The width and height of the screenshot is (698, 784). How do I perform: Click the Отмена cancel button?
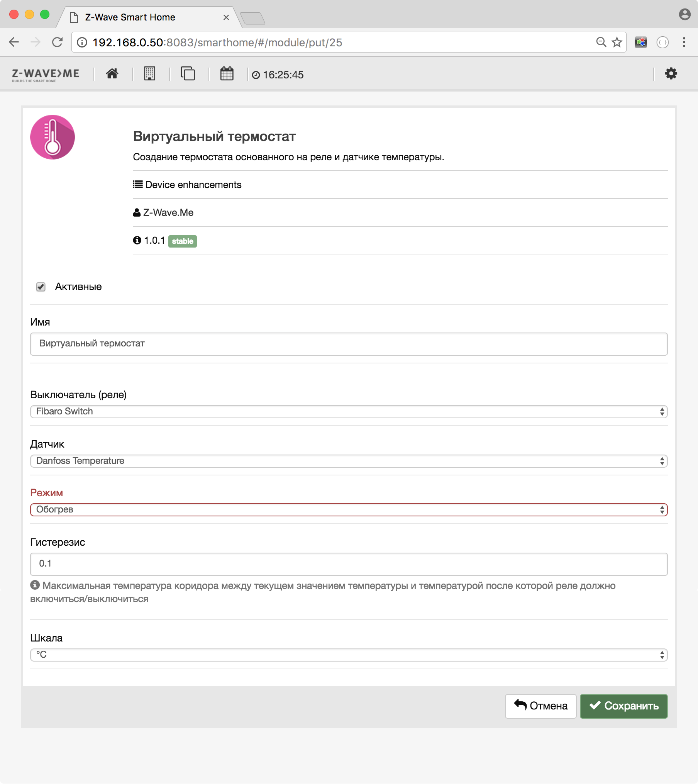tap(541, 706)
